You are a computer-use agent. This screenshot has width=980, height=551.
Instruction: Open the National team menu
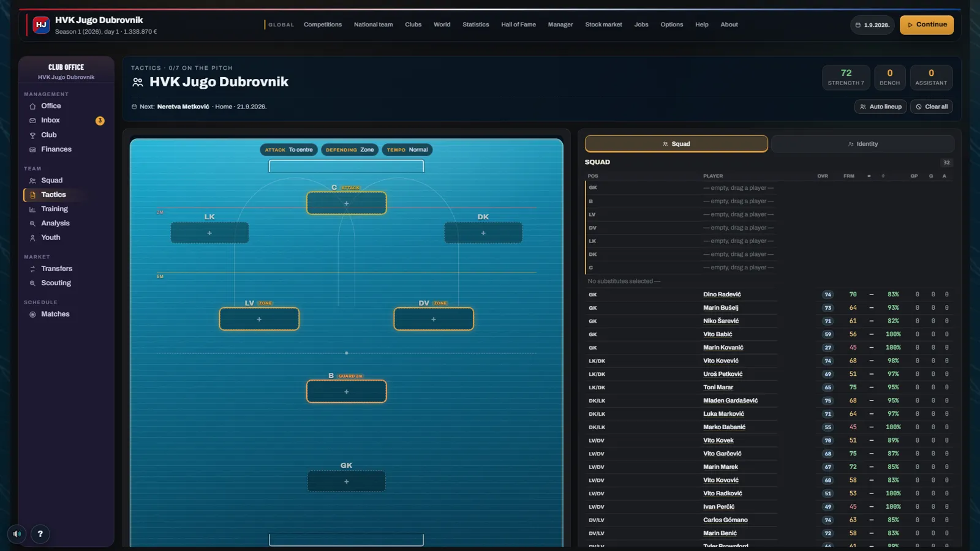(x=374, y=25)
